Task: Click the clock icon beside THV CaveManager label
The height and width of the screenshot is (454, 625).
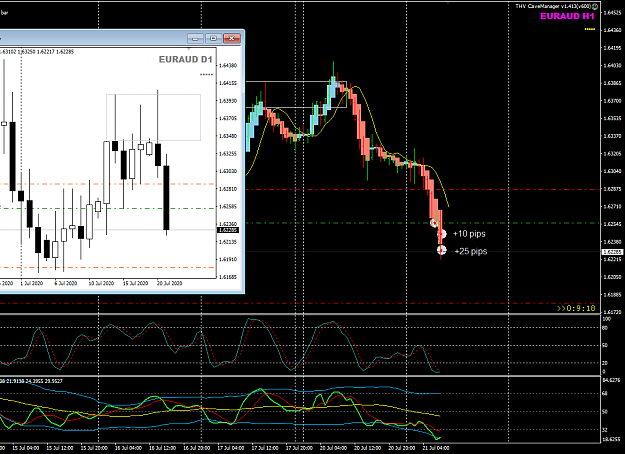Action: [x=595, y=6]
